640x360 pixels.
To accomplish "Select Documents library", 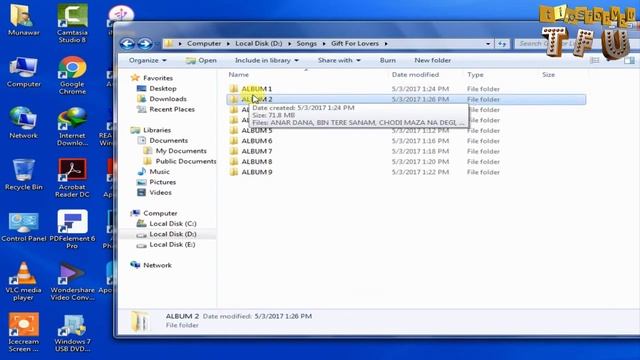I will point(168,140).
